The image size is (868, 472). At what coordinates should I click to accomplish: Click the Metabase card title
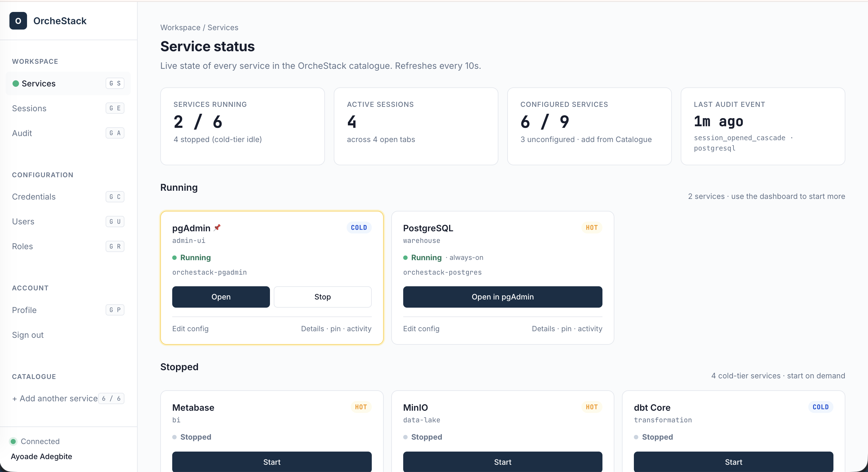193,408
